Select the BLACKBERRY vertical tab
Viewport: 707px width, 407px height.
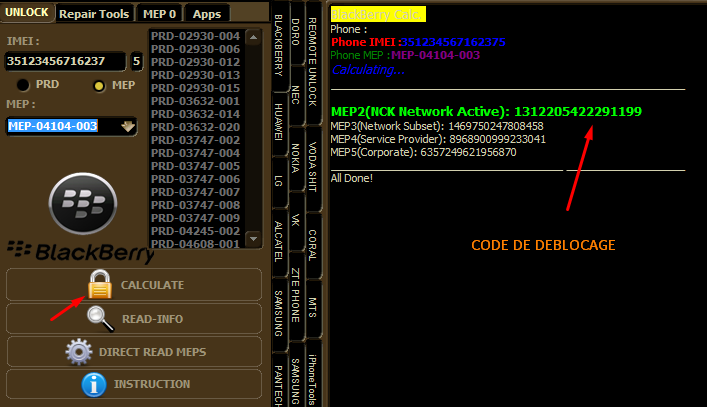tap(279, 46)
